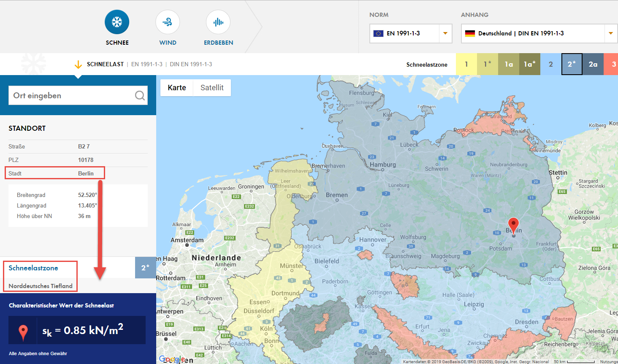Open the SCHNEE section label
This screenshot has width=618, height=364.
(117, 43)
